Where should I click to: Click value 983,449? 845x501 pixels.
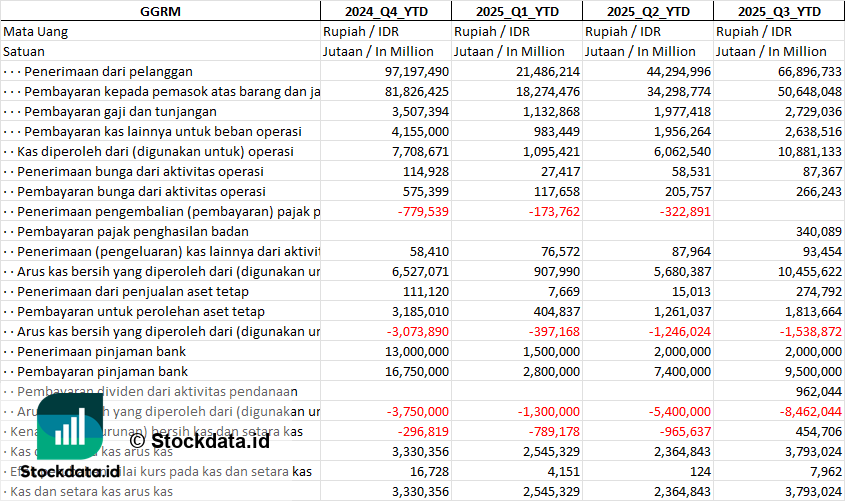pyautogui.click(x=555, y=131)
